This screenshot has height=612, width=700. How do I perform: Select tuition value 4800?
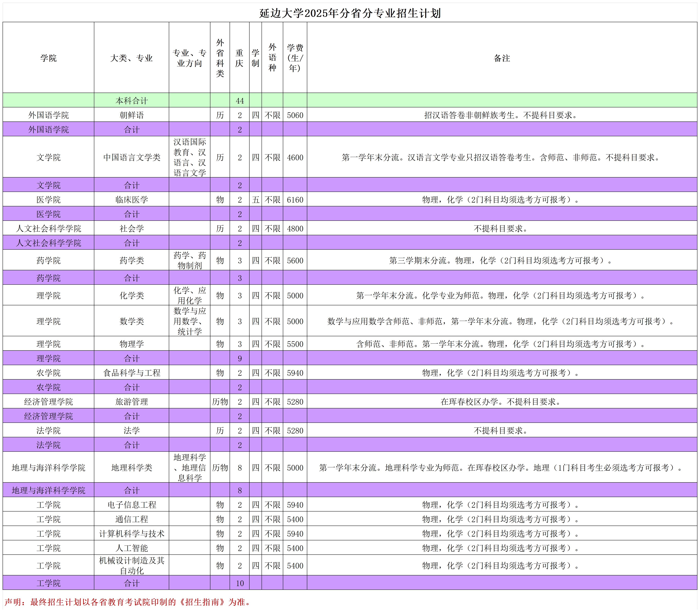click(x=295, y=228)
